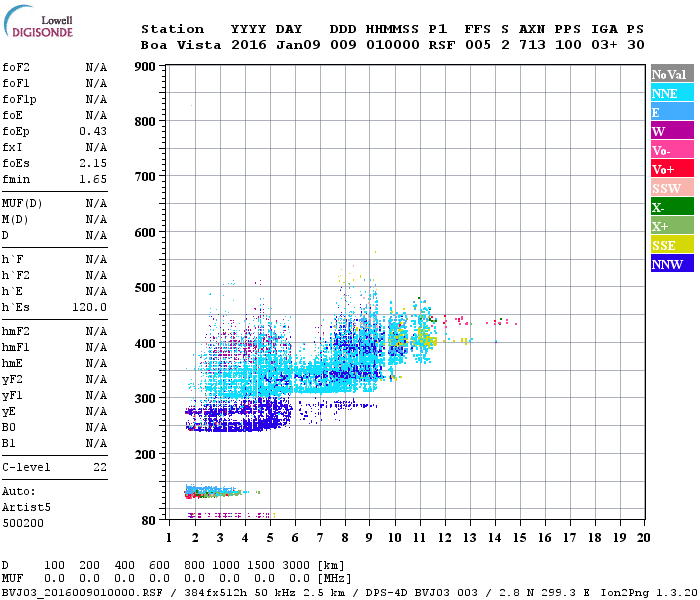Select the Vo- pink legend swatch
Screen dimensions: 700x600
coord(672,150)
